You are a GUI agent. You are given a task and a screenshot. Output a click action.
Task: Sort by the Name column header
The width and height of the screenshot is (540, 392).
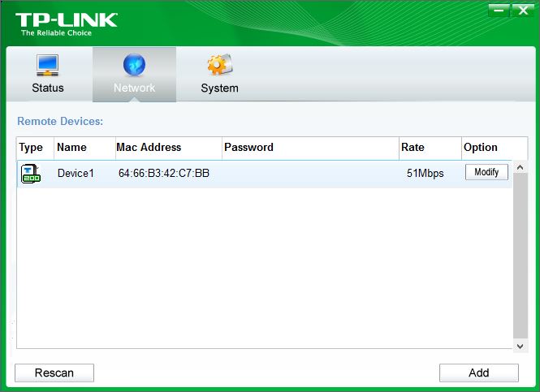pos(71,148)
